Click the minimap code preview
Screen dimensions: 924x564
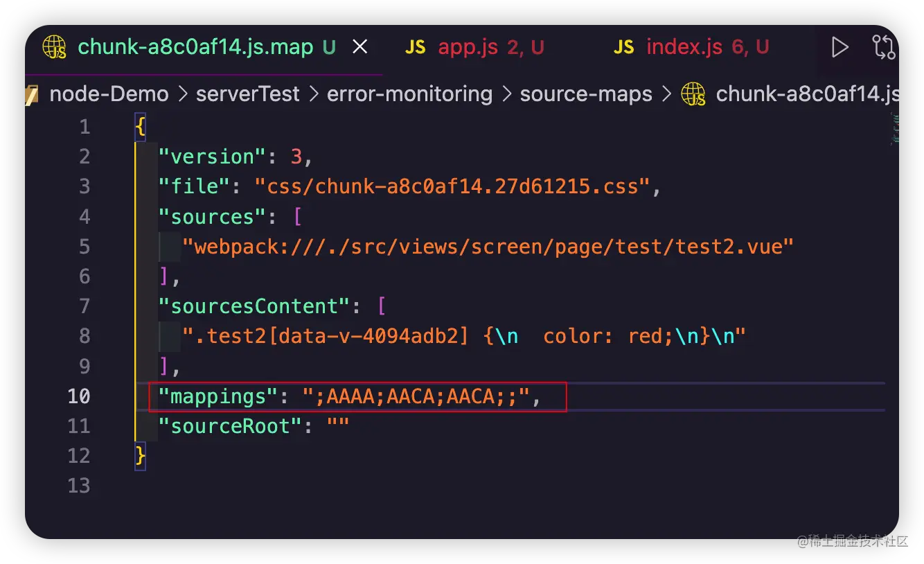click(x=895, y=129)
